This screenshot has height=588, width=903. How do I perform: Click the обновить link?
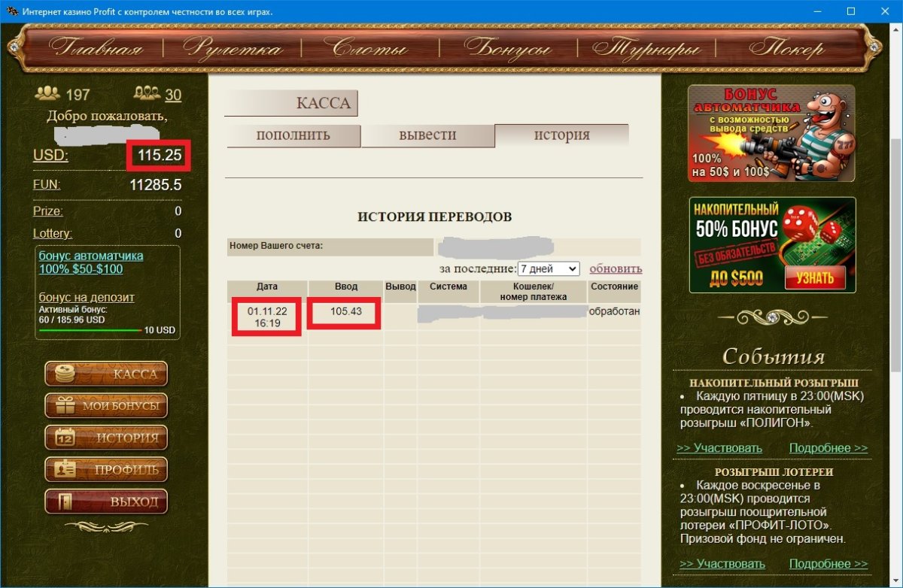(615, 268)
